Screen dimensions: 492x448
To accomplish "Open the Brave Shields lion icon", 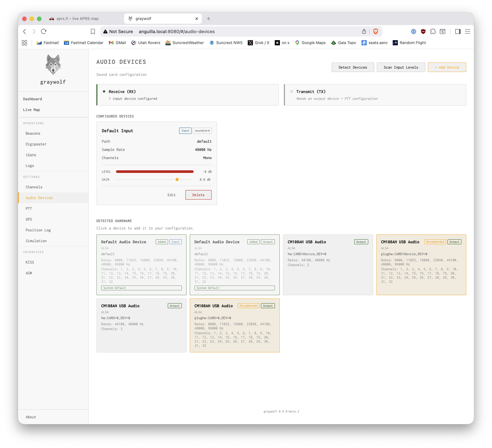I will click(x=376, y=31).
